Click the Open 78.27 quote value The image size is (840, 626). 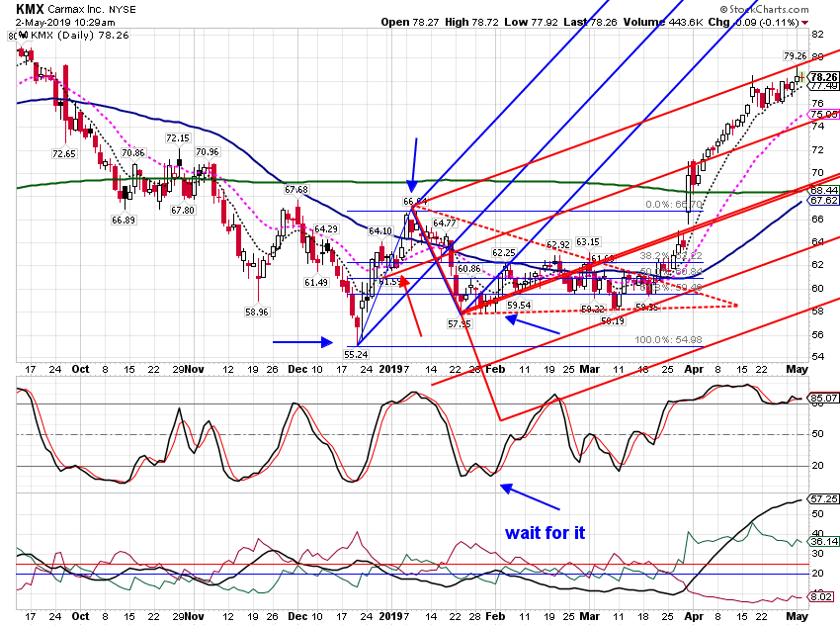point(410,23)
